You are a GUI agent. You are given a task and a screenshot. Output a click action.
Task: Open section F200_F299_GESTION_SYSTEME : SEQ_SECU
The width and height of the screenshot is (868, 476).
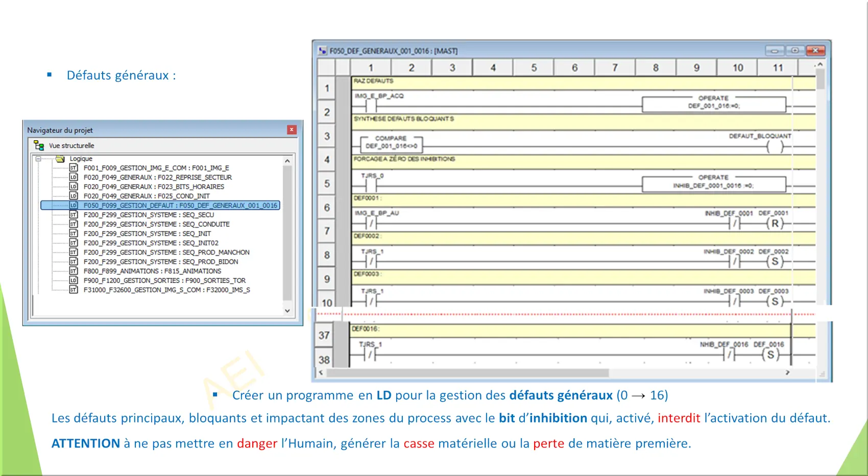pos(149,215)
